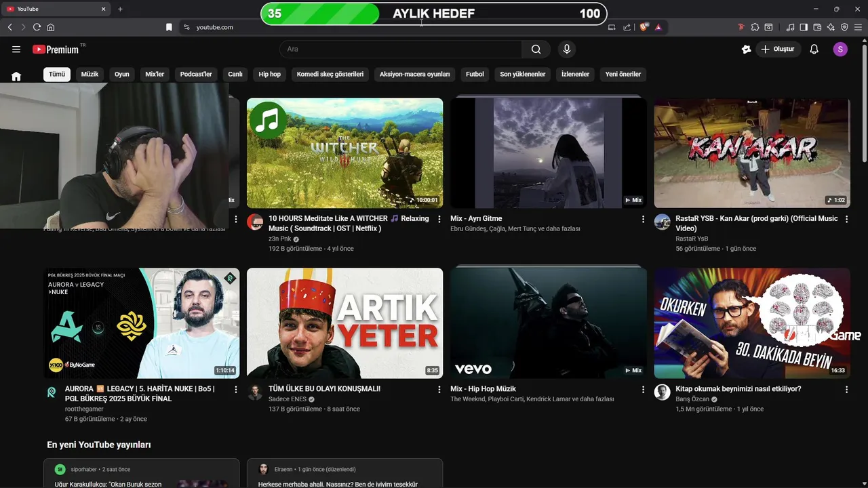
Task: Click the search magnifier button
Action: pyautogui.click(x=536, y=49)
